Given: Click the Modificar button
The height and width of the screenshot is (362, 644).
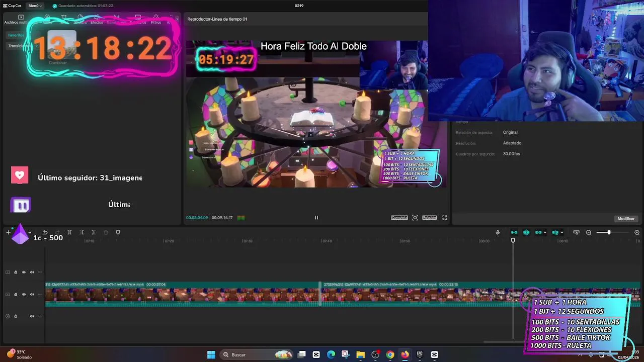Looking at the screenshot, I should click(x=626, y=219).
